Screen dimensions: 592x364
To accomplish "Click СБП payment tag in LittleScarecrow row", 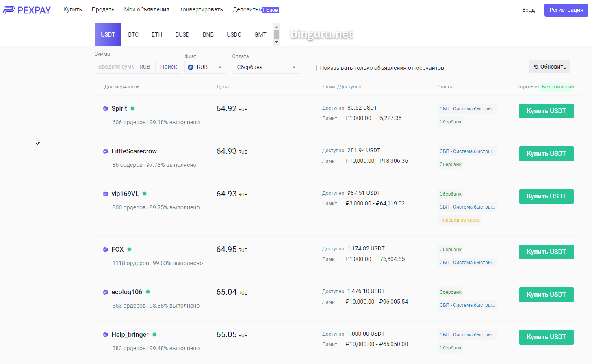I will click(x=467, y=151).
